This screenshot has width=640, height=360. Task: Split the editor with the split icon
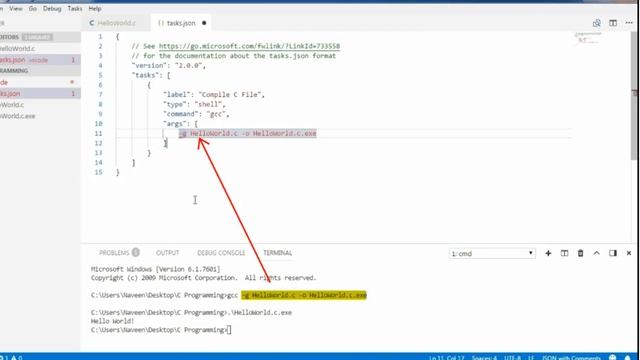coord(613,23)
